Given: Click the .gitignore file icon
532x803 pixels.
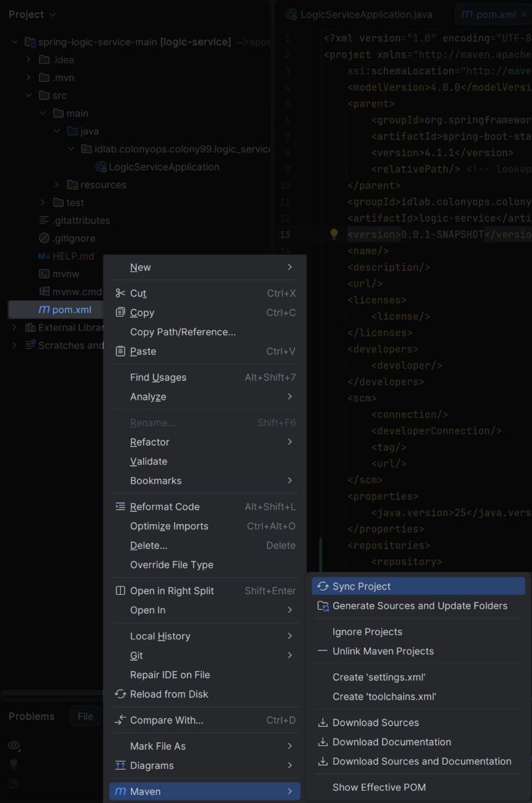Looking at the screenshot, I should (x=44, y=238).
